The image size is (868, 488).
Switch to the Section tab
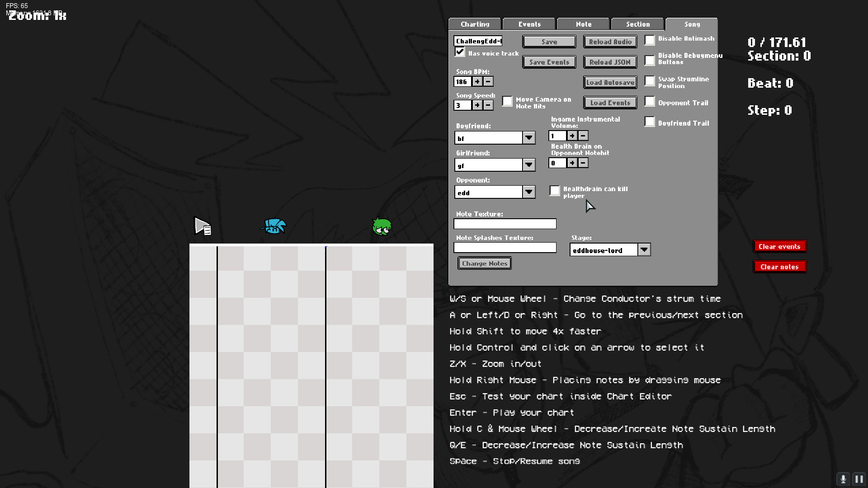coord(638,24)
